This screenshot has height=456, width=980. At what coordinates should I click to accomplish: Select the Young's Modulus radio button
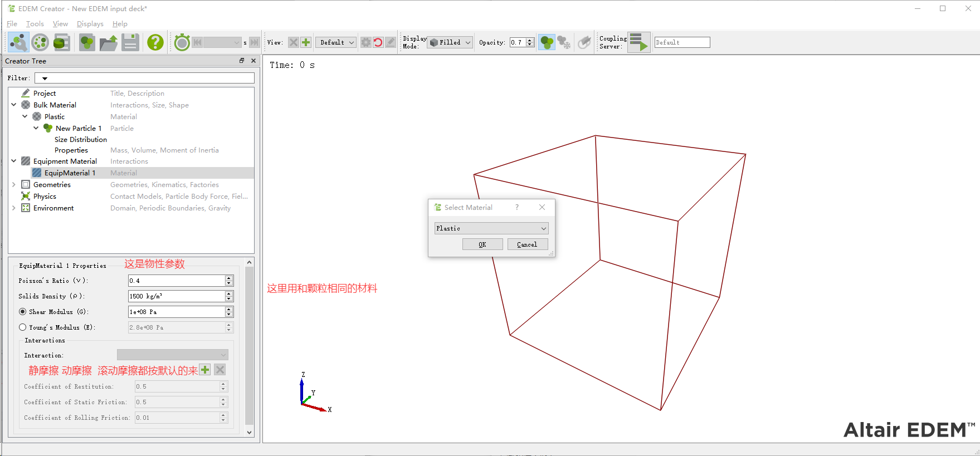click(x=23, y=327)
